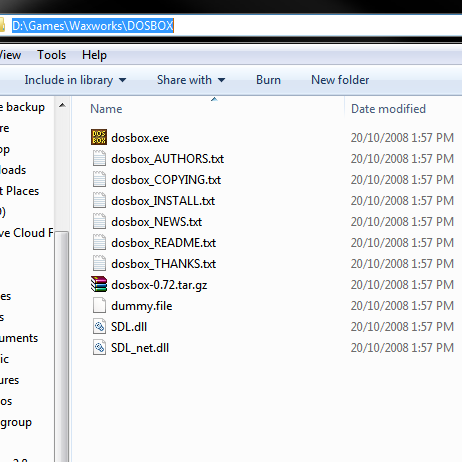Select the dummy.file blank icon
The image size is (462, 462).
coord(99,305)
